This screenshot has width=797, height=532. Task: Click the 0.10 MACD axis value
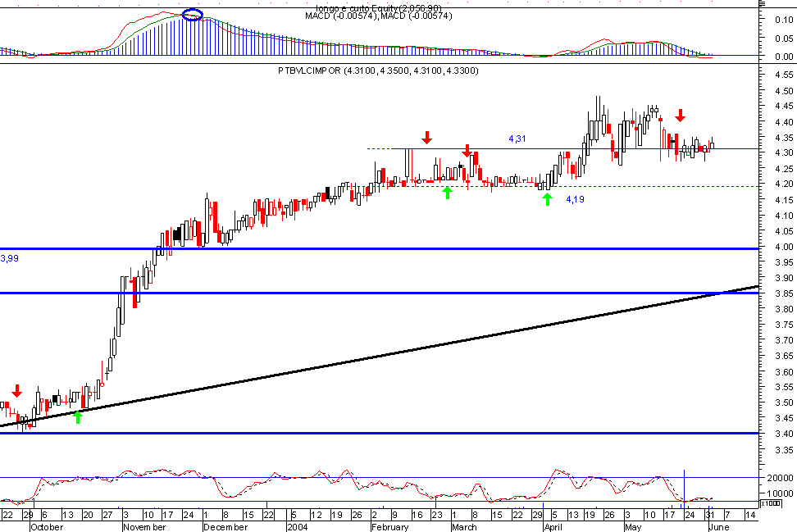[x=785, y=20]
